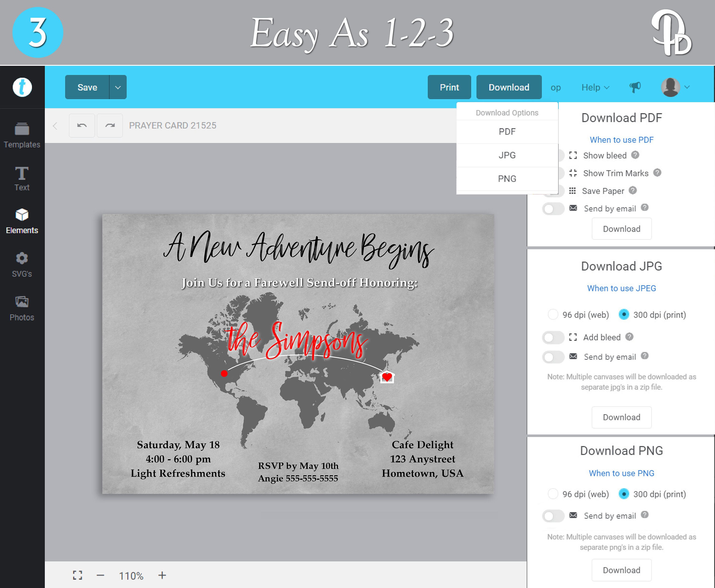This screenshot has height=588, width=715.
Task: Undo the last action
Action: click(x=82, y=126)
